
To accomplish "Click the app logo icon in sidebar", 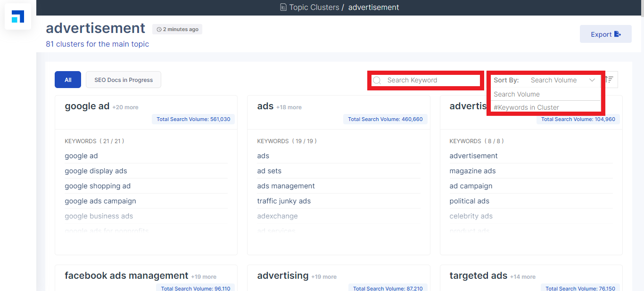I will pyautogui.click(x=18, y=16).
